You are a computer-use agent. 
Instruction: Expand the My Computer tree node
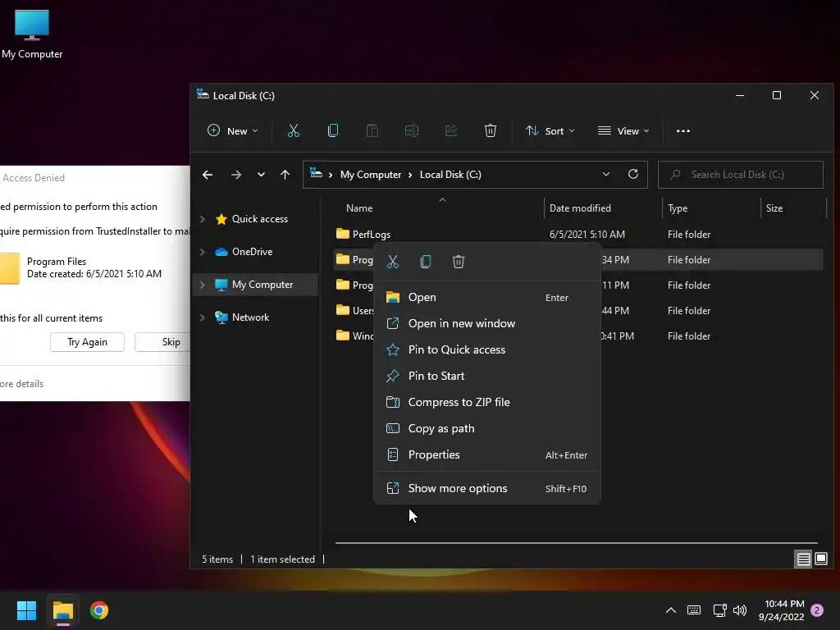pyautogui.click(x=203, y=285)
